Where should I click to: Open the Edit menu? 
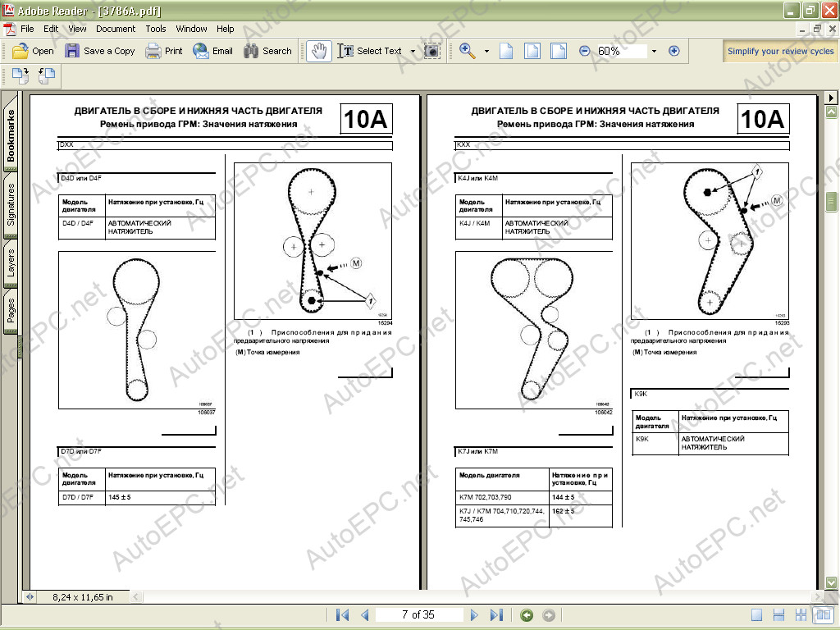(x=51, y=29)
